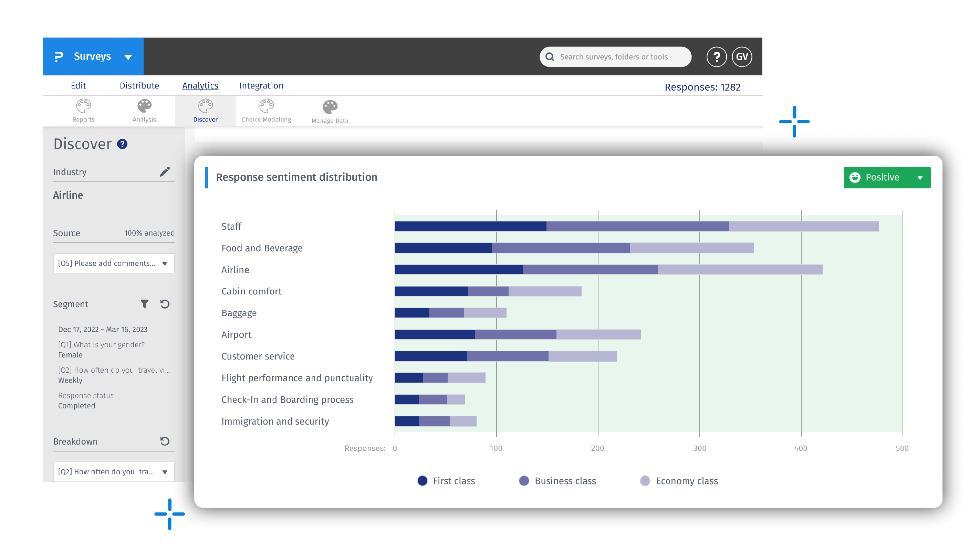
Task: Edit the Industry using the pencil icon
Action: (165, 171)
